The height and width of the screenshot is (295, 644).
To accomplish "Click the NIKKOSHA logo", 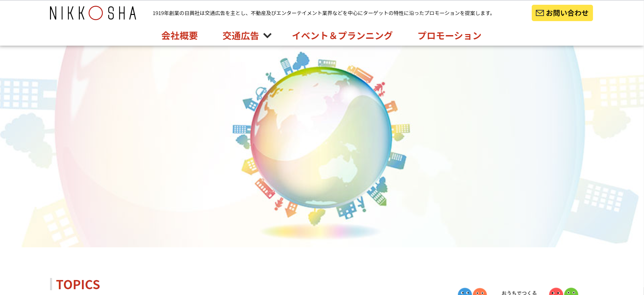I will [x=93, y=13].
